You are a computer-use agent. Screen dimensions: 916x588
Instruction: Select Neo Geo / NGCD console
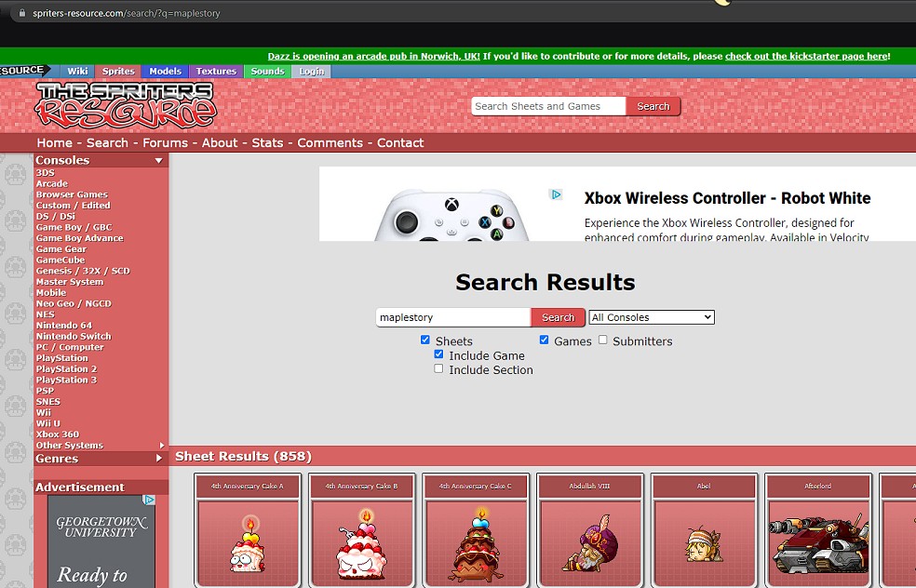[74, 303]
